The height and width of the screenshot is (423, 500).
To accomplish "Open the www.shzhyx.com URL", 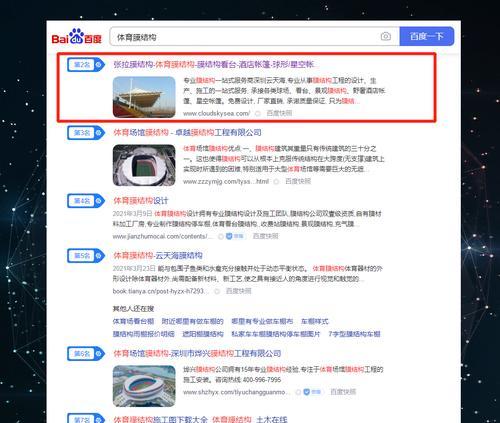I will (237, 392).
